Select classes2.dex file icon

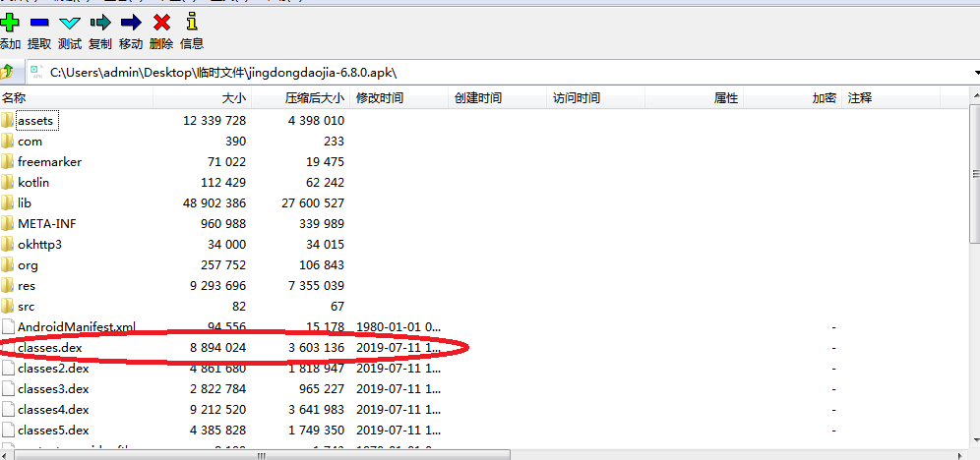8,369
